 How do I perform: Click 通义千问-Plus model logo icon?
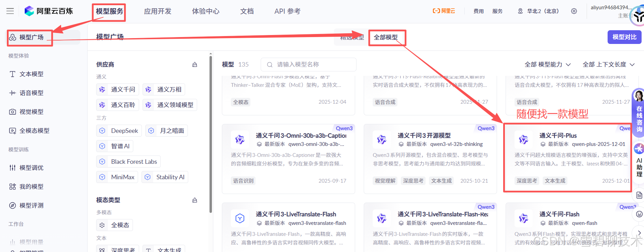(x=523, y=139)
